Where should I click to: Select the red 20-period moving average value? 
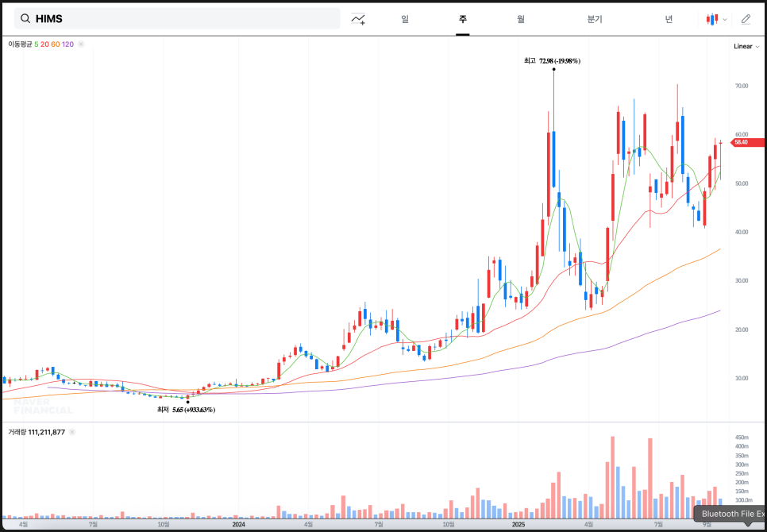point(44,44)
